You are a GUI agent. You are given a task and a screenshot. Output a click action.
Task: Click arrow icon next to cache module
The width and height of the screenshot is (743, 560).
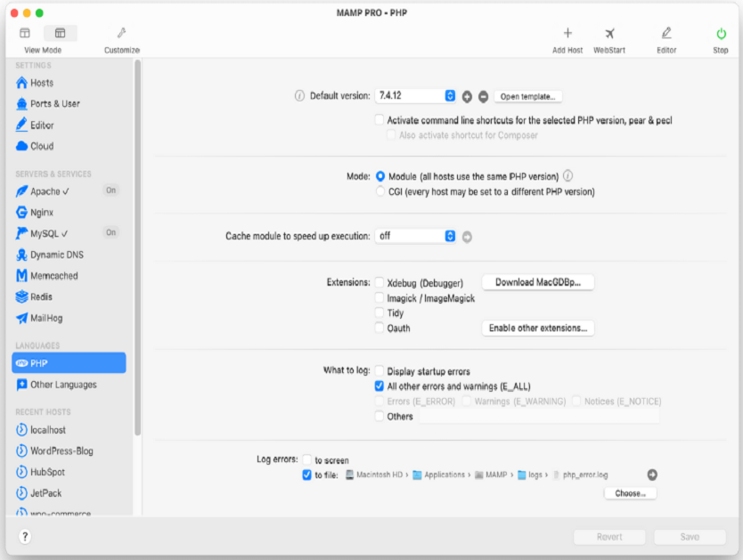click(467, 237)
